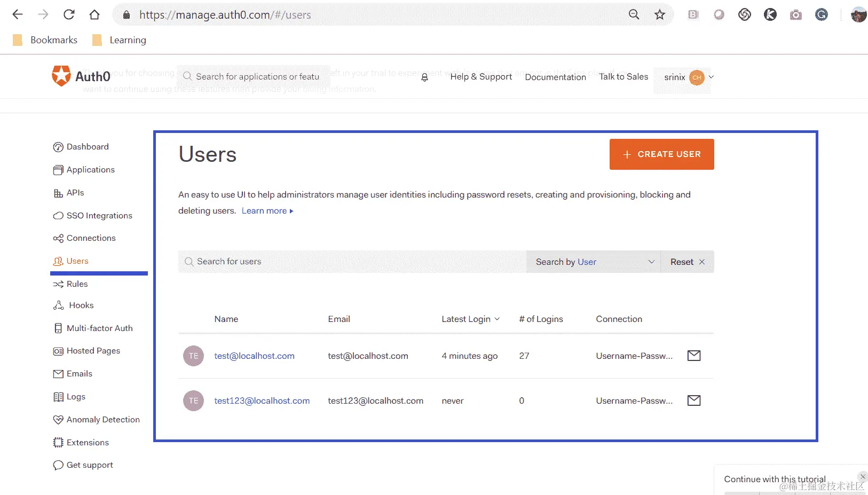868x495 pixels.
Task: Sort by the Latest Login column
Action: 470,319
